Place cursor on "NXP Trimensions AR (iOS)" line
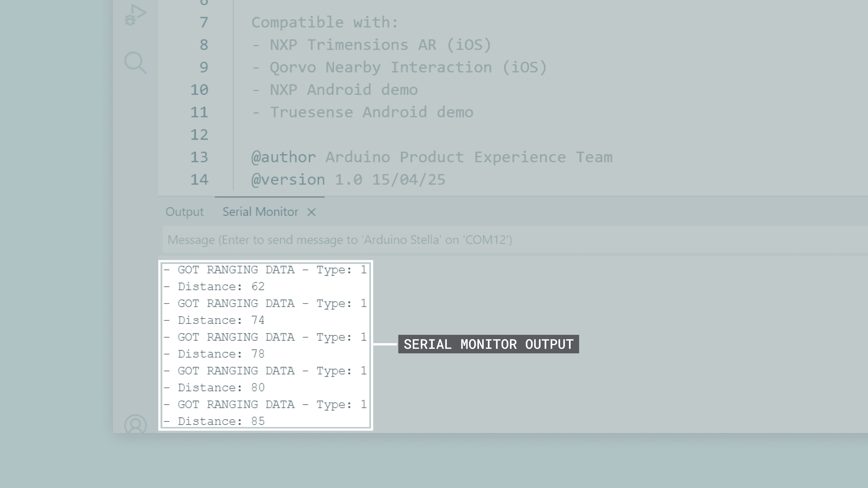The height and width of the screenshot is (488, 868). tap(381, 45)
